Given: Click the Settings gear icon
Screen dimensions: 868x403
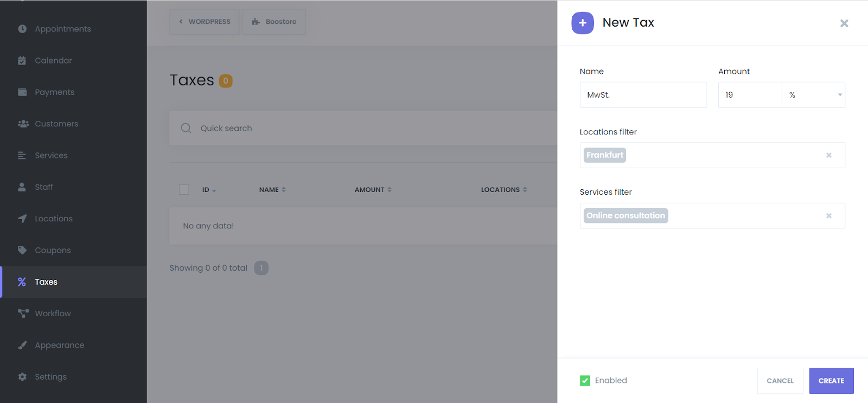Looking at the screenshot, I should [x=22, y=376].
